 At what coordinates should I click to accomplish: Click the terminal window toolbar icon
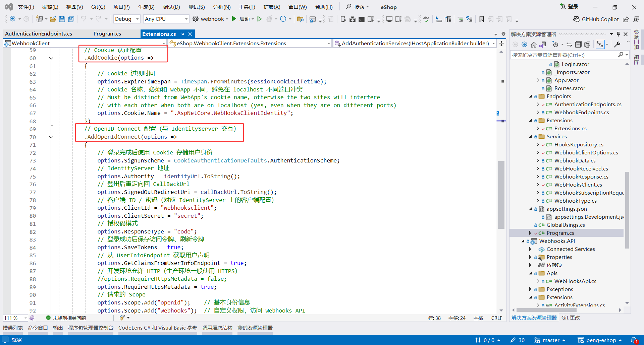tap(362, 19)
